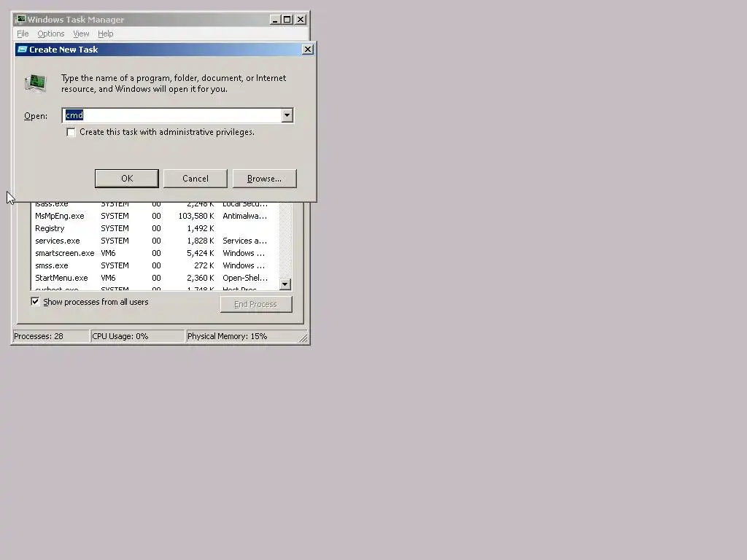Screen dimensions: 747x560
Task: Uncheck Show processes from all users
Action: coord(35,301)
